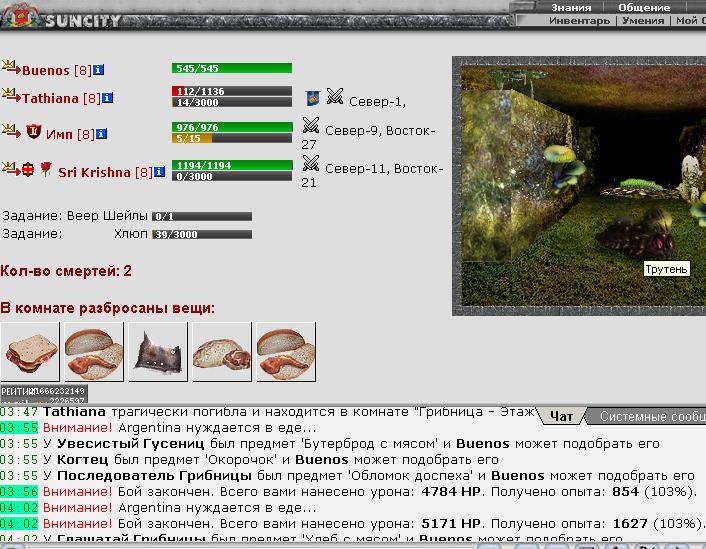
Task: Click the 03:56 timestamp in chat
Action: coord(19,491)
